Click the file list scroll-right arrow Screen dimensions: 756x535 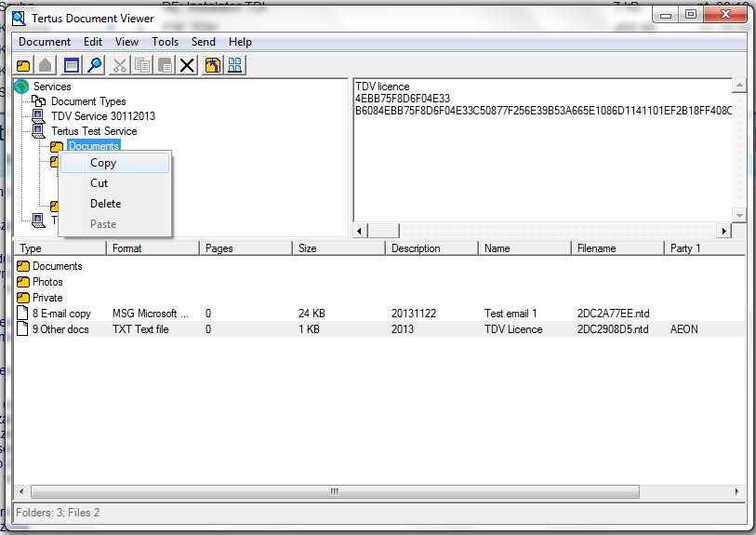[x=736, y=491]
